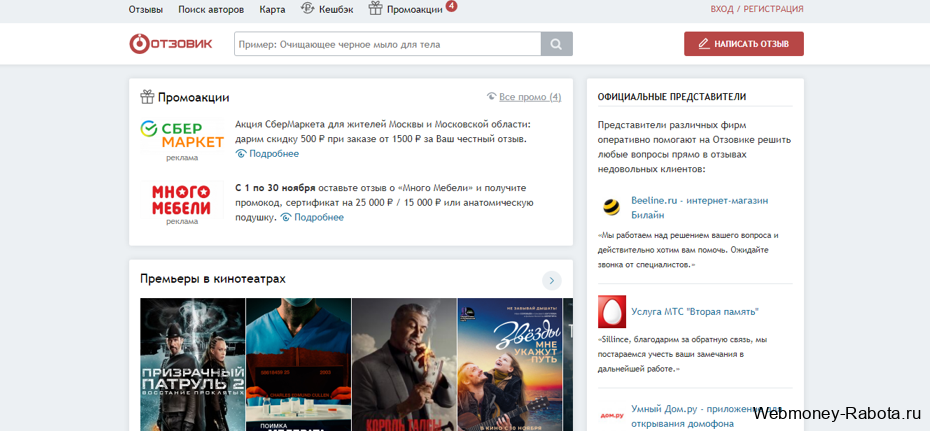Click the Дом.ру logo icon
The width and height of the screenshot is (930, 431).
click(x=611, y=416)
